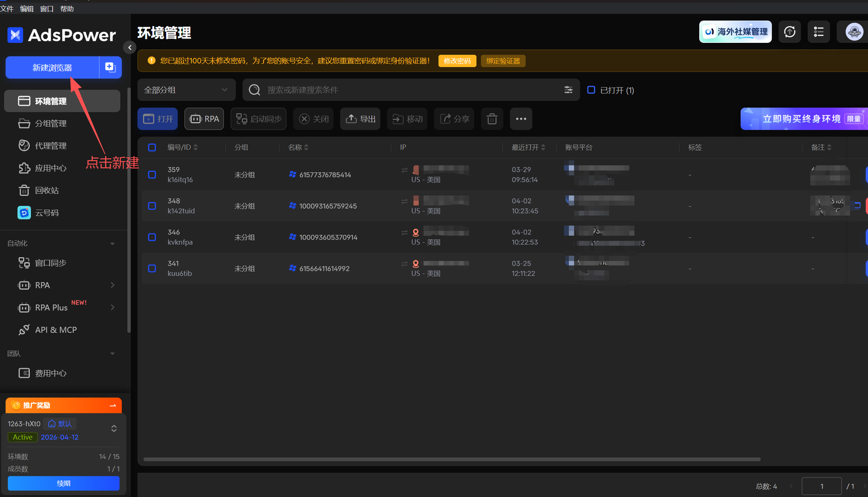Check the box for profile 348
The height and width of the screenshot is (497, 868).
(152, 206)
